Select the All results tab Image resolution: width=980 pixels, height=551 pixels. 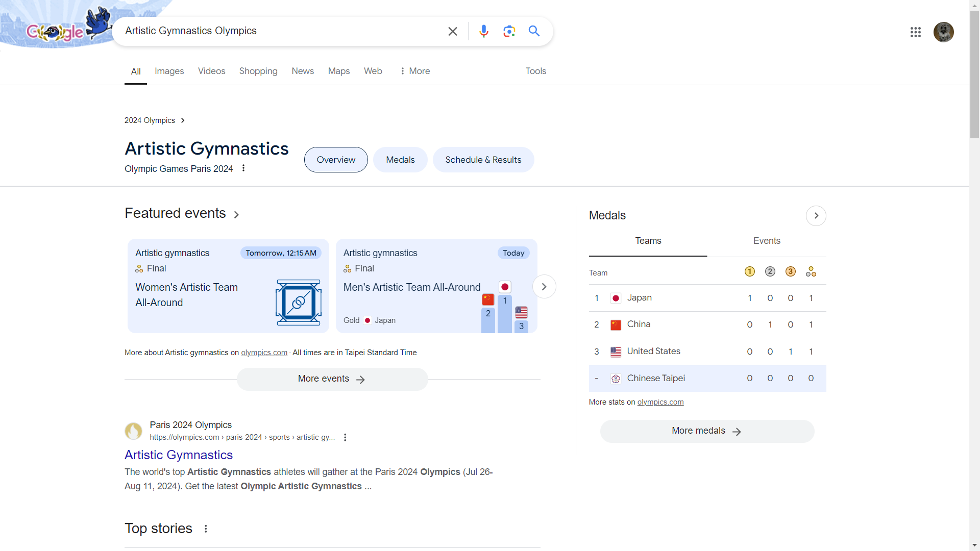[x=136, y=71]
